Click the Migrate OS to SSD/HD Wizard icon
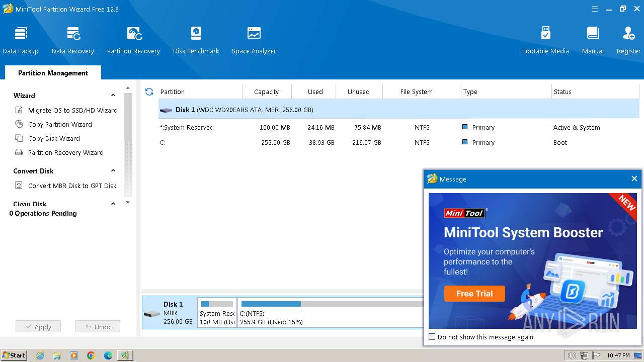This screenshot has height=362, width=644. coord(19,110)
